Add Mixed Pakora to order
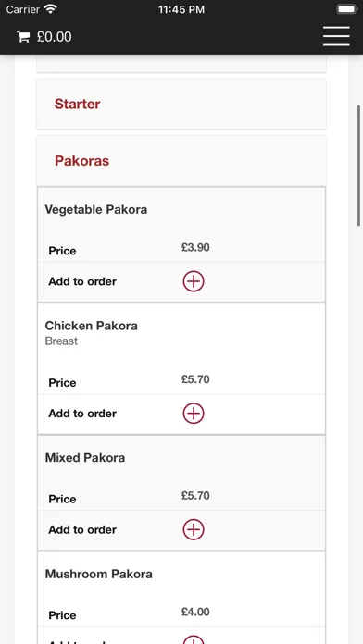363x644 pixels. pos(194,529)
